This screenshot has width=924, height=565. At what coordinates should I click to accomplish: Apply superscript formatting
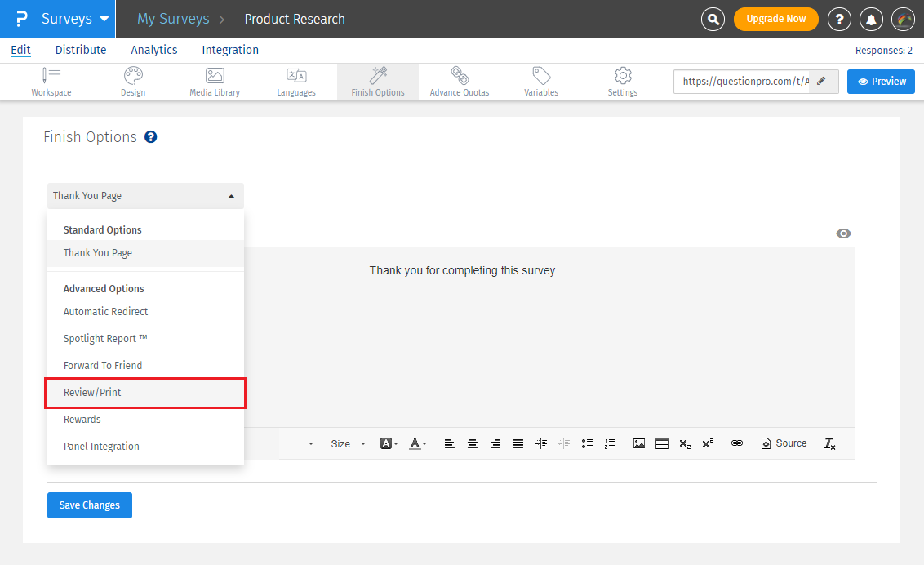click(707, 443)
